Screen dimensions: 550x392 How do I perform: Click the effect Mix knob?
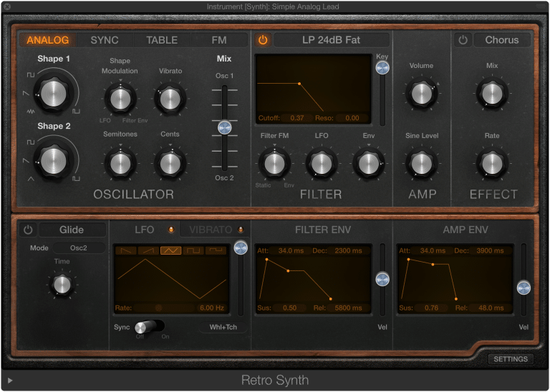click(x=492, y=94)
